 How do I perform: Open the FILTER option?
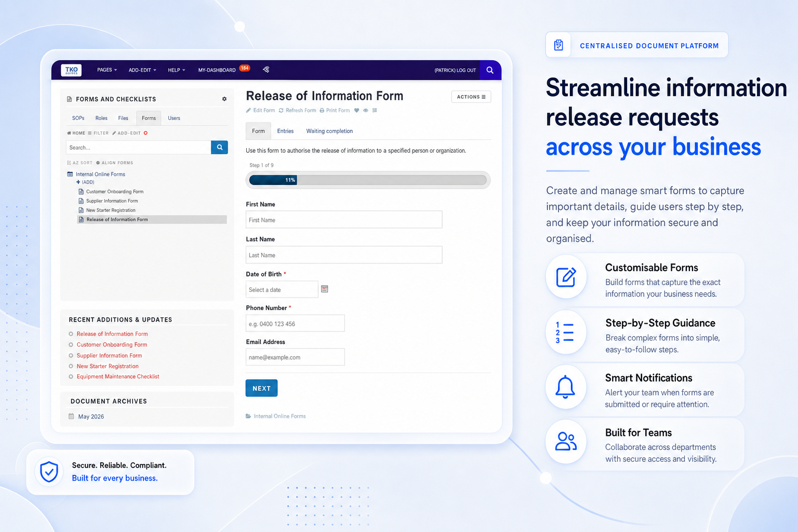point(98,133)
